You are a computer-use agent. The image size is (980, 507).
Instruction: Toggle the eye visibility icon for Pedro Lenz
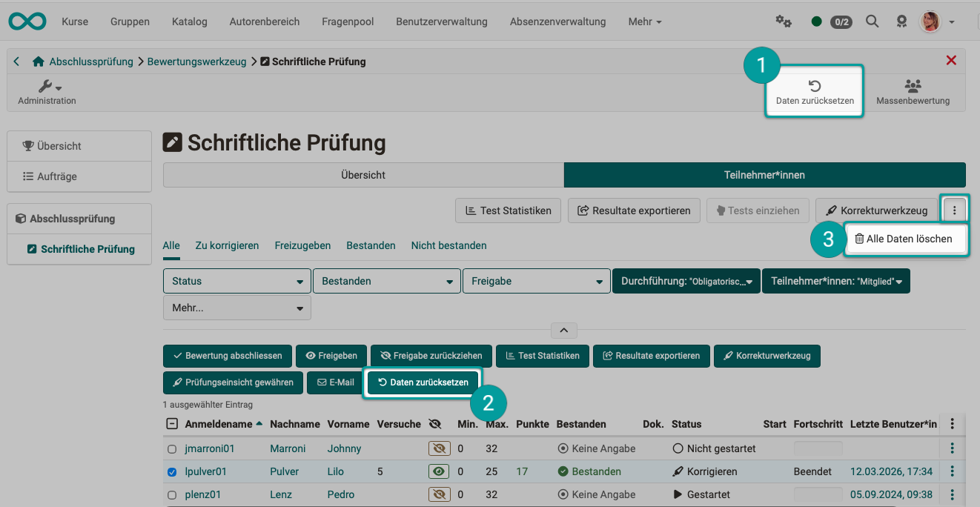[439, 494]
